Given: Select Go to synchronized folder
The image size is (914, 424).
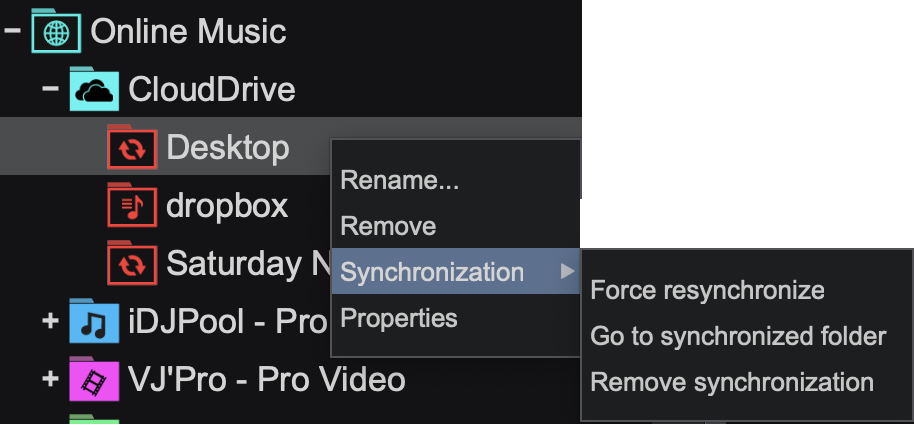Looking at the screenshot, I should 738,336.
